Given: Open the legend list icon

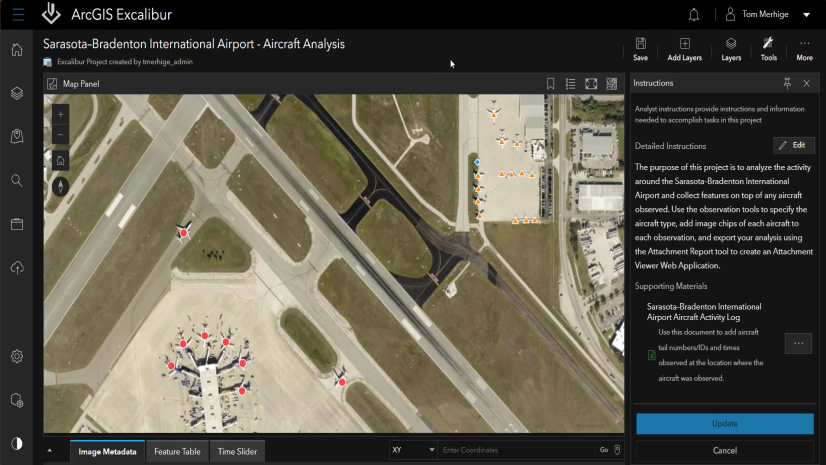Looking at the screenshot, I should (x=571, y=84).
